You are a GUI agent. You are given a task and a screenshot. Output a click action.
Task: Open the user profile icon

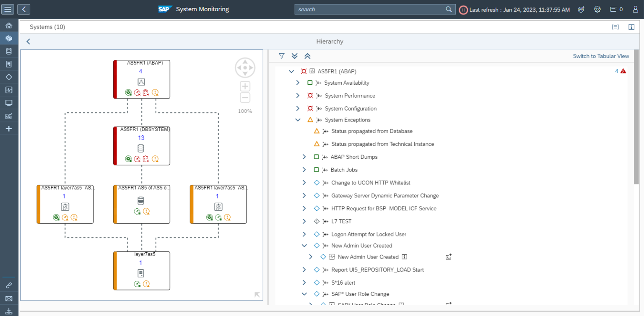[636, 9]
